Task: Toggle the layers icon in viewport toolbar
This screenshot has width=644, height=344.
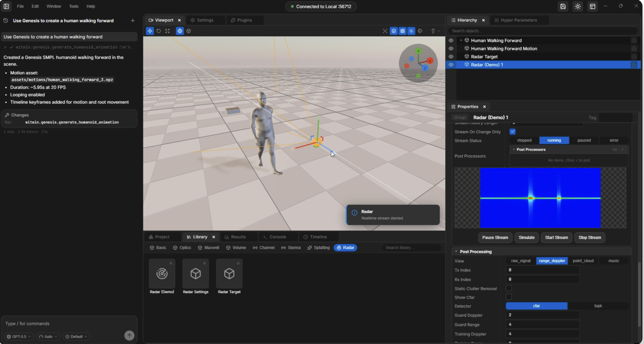Action: pyautogui.click(x=394, y=31)
